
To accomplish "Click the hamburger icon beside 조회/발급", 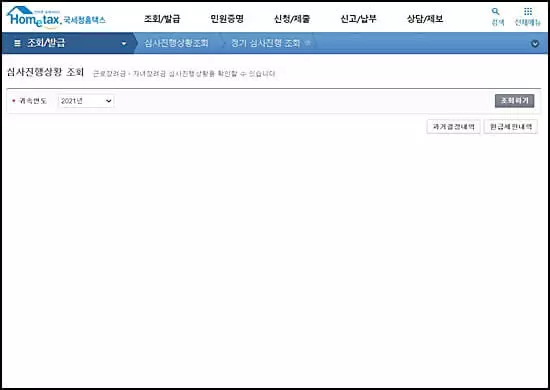I will click(x=17, y=43).
